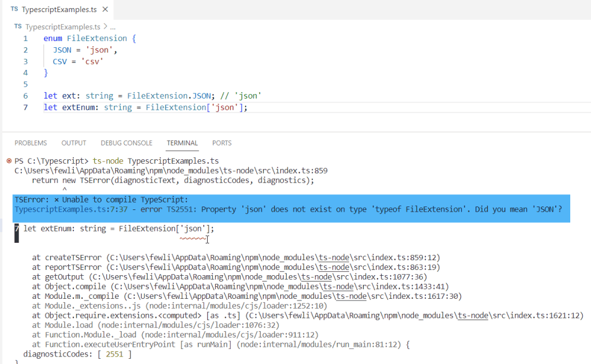Switch to the DEBUG CONSOLE tab
591x364 pixels.
pyautogui.click(x=126, y=143)
